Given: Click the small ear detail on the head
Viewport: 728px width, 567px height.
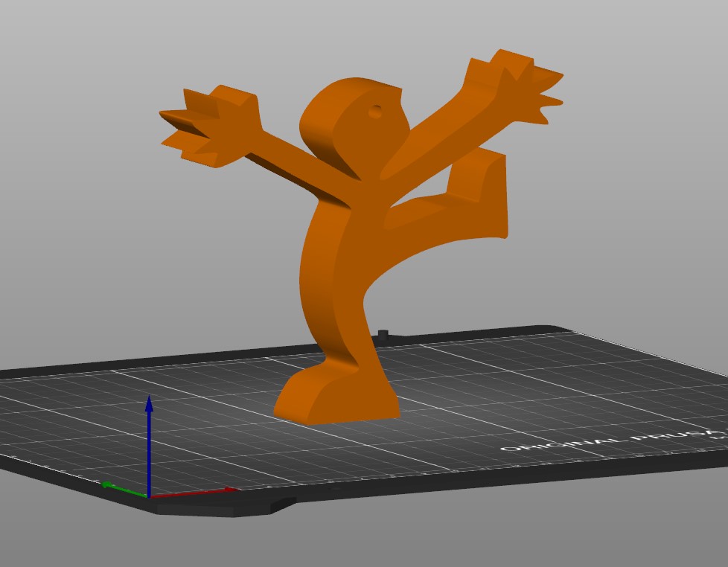Looking at the screenshot, I should click(x=376, y=112).
